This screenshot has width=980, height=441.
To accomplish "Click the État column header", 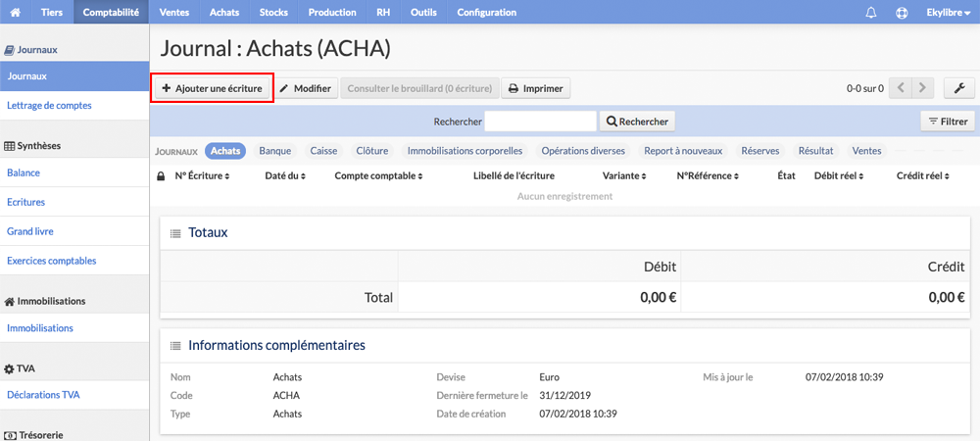I will tap(786, 176).
